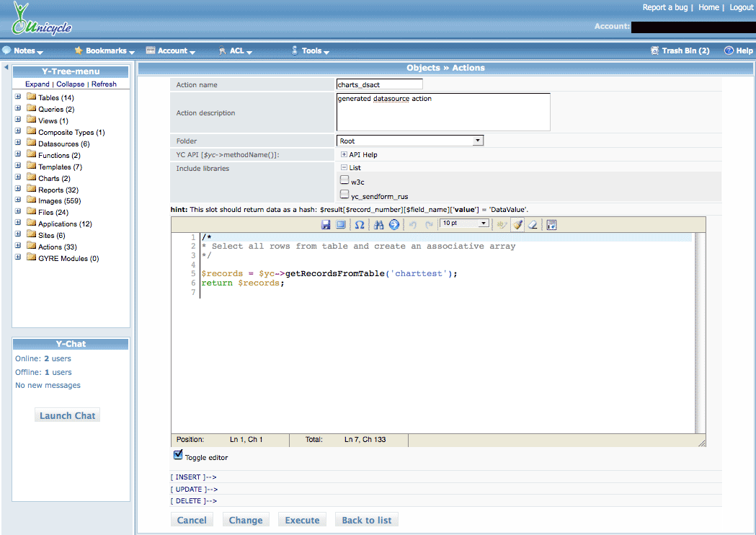Toggle the syntax highlight brush icon

pyautogui.click(x=517, y=225)
